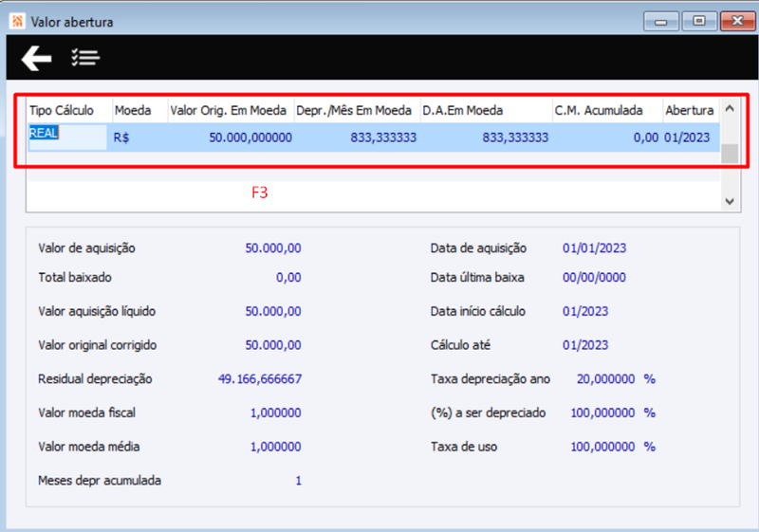Click Taxa de uso value 100,000000
The height and width of the screenshot is (532, 759).
602,447
